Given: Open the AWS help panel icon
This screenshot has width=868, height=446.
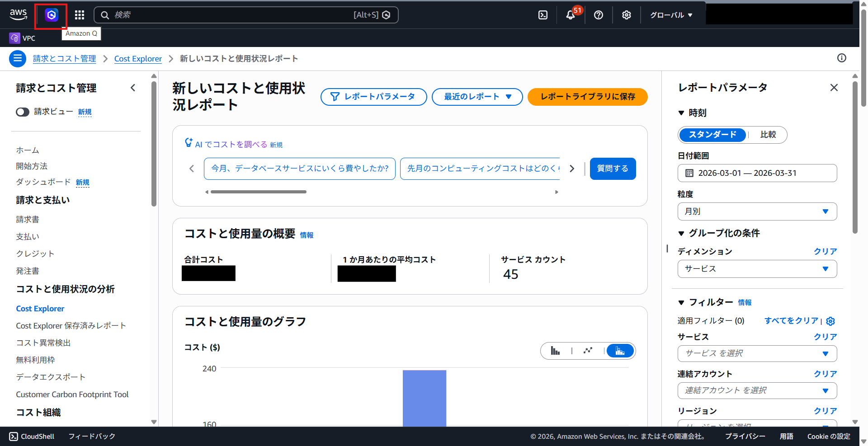Looking at the screenshot, I should coord(598,14).
